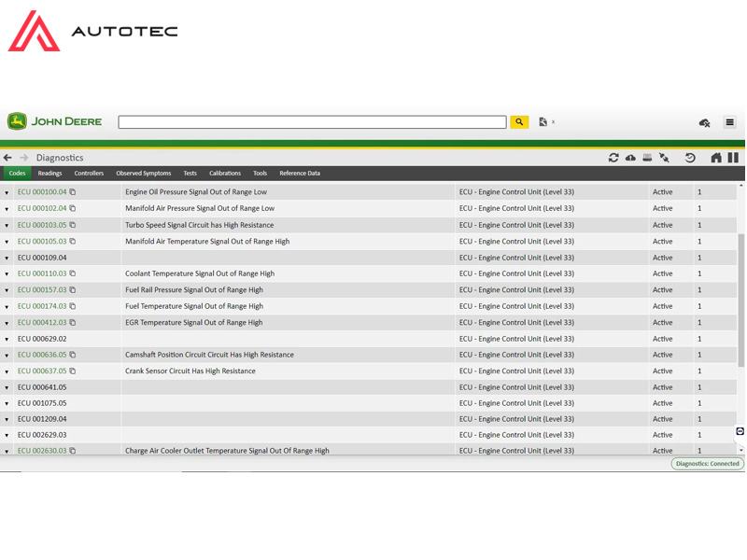Expand the ECU 000110.03 row arrow
The width and height of the screenshot is (747, 560).
click(x=7, y=274)
